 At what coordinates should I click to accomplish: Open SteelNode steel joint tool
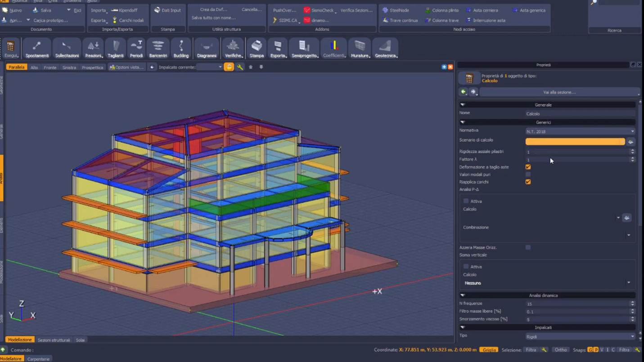pos(396,10)
